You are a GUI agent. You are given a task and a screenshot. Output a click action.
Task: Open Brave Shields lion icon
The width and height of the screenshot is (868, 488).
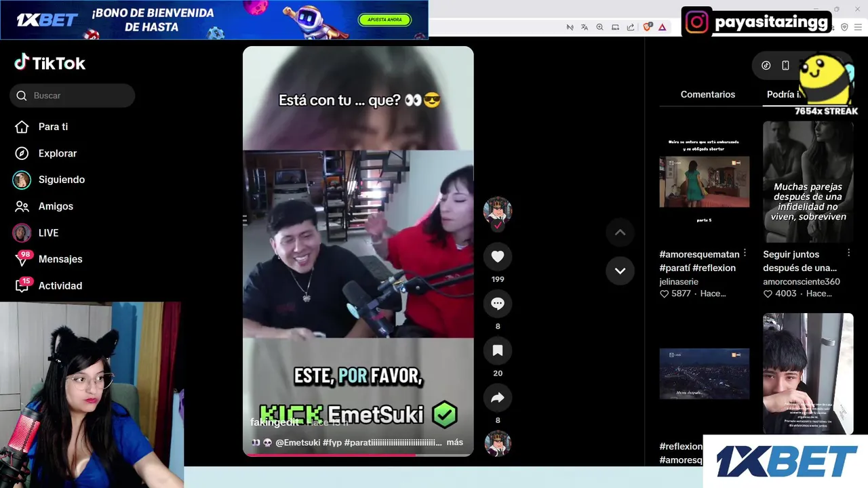pyautogui.click(x=647, y=27)
